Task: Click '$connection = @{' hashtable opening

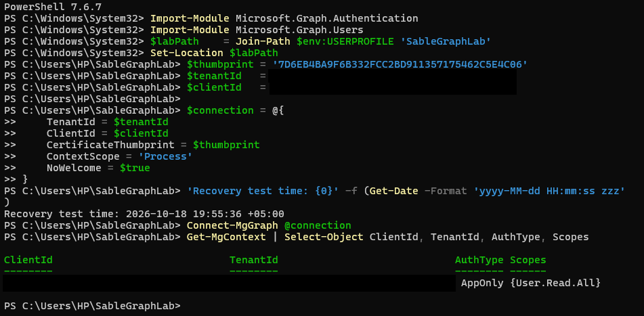Action: tap(236, 110)
